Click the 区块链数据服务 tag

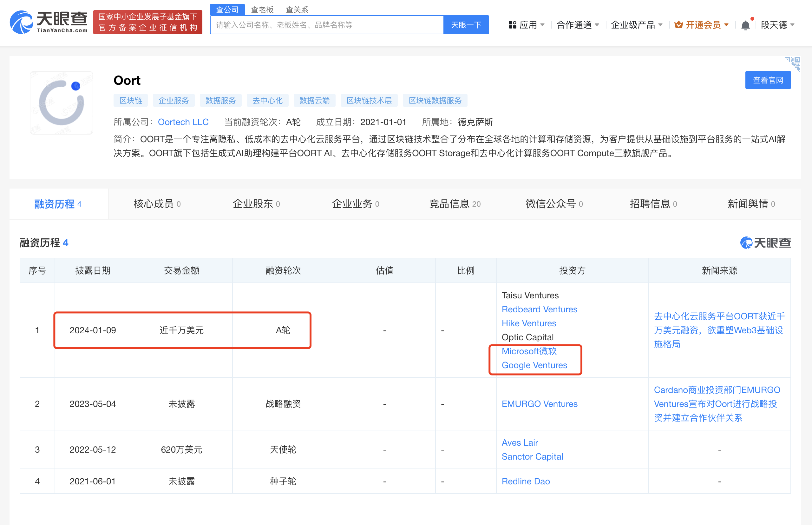click(x=435, y=101)
